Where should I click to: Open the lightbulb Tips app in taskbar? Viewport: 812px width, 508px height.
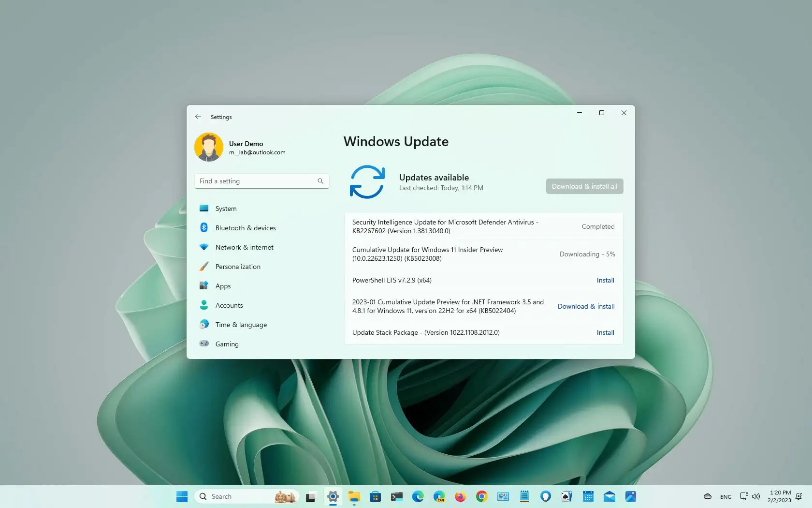[546, 496]
